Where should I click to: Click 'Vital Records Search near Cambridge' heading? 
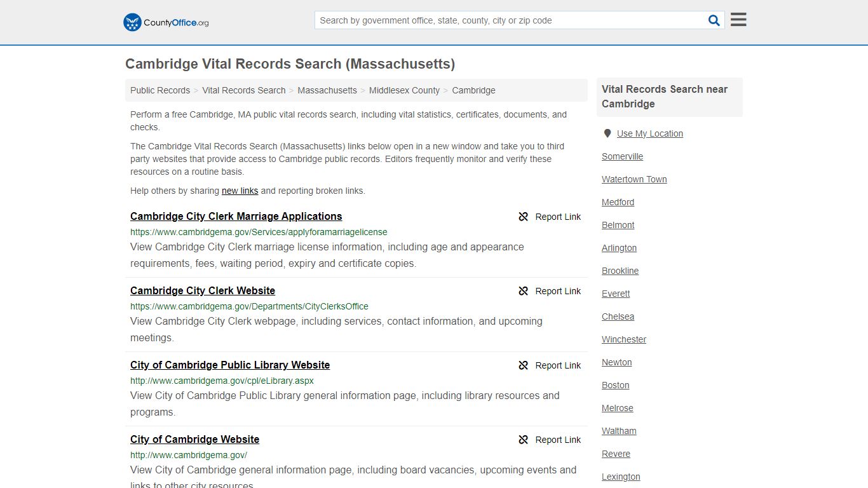[x=665, y=97]
